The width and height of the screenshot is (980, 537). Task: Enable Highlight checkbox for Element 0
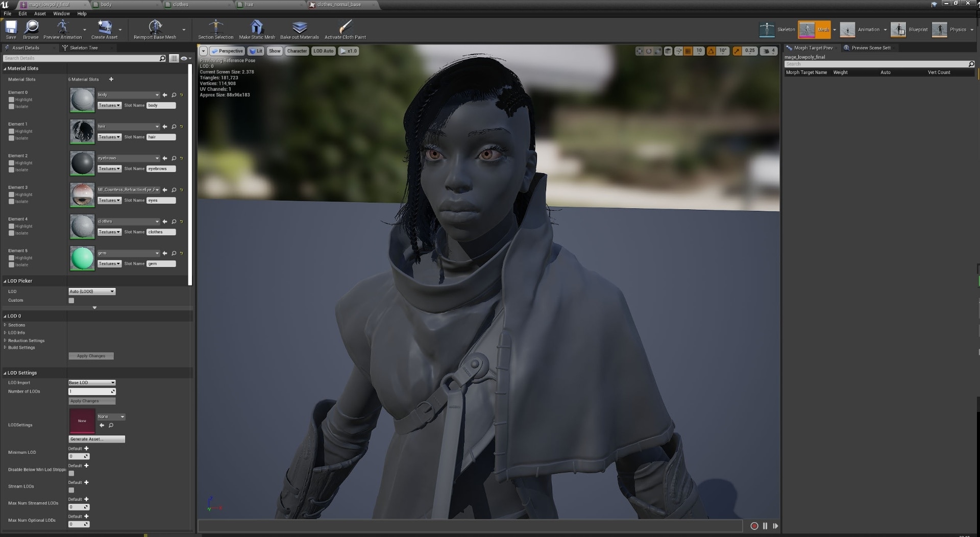(x=12, y=100)
